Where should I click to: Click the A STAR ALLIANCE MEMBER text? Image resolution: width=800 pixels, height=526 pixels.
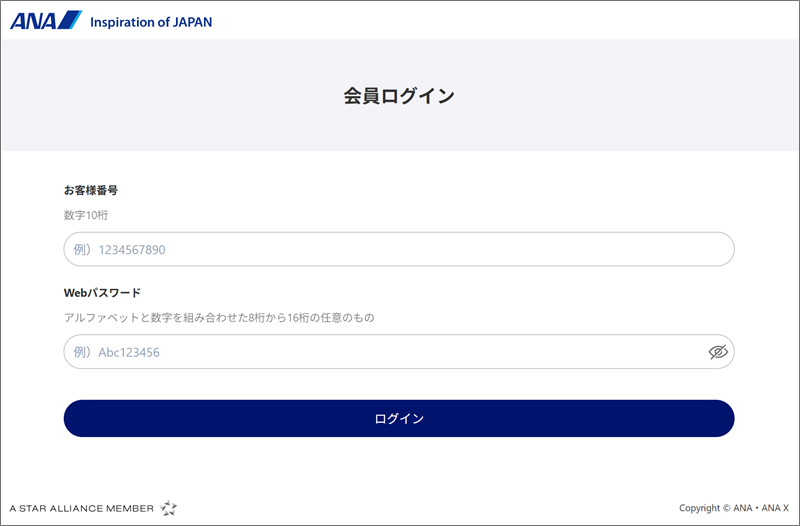click(x=82, y=508)
